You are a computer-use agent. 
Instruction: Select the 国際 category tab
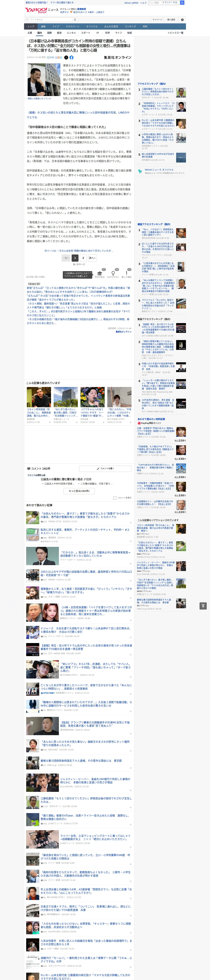[49, 33]
